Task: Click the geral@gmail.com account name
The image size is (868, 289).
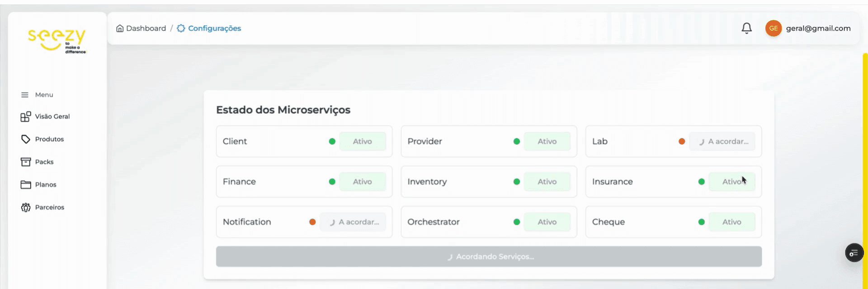Action: coord(818,28)
